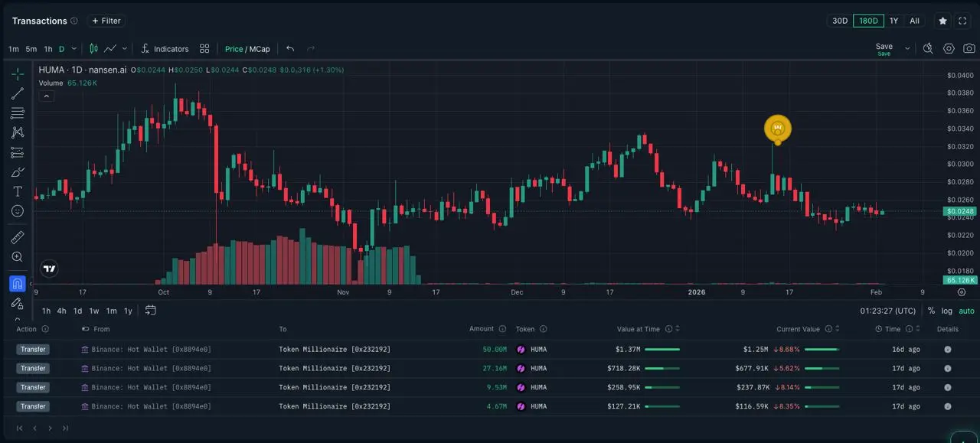Image resolution: width=980 pixels, height=443 pixels.
Task: Enter fullscreen mode for the chart
Action: [x=962, y=21]
